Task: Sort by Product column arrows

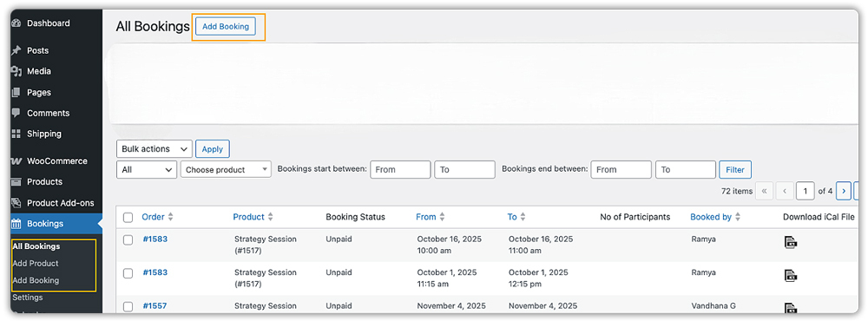Action: (270, 217)
